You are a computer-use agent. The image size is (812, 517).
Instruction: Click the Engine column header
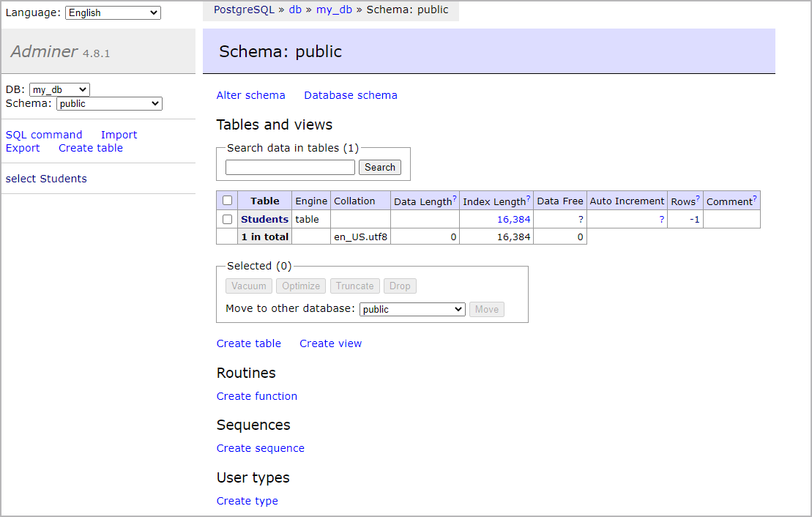pyautogui.click(x=311, y=201)
